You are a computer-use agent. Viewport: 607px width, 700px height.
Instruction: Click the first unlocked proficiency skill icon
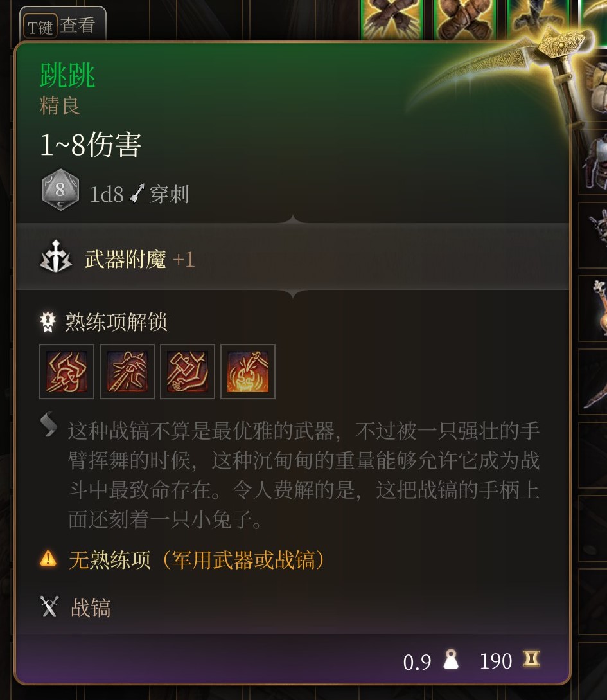pos(67,372)
